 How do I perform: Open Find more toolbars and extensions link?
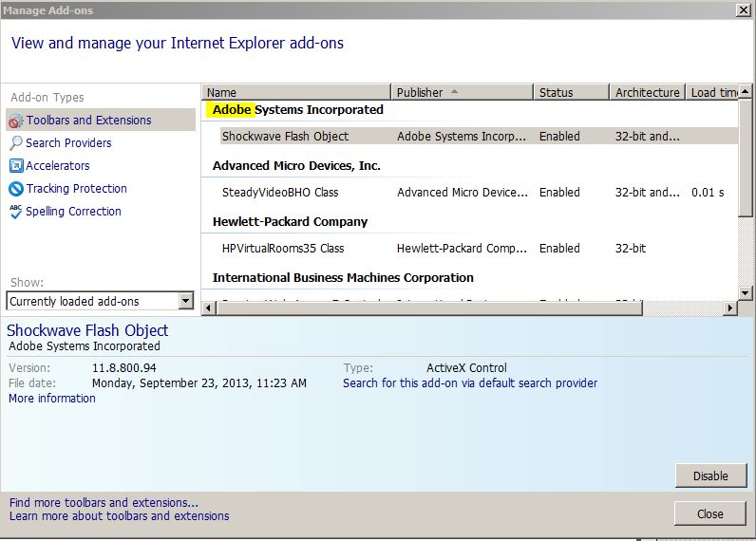coord(104,502)
